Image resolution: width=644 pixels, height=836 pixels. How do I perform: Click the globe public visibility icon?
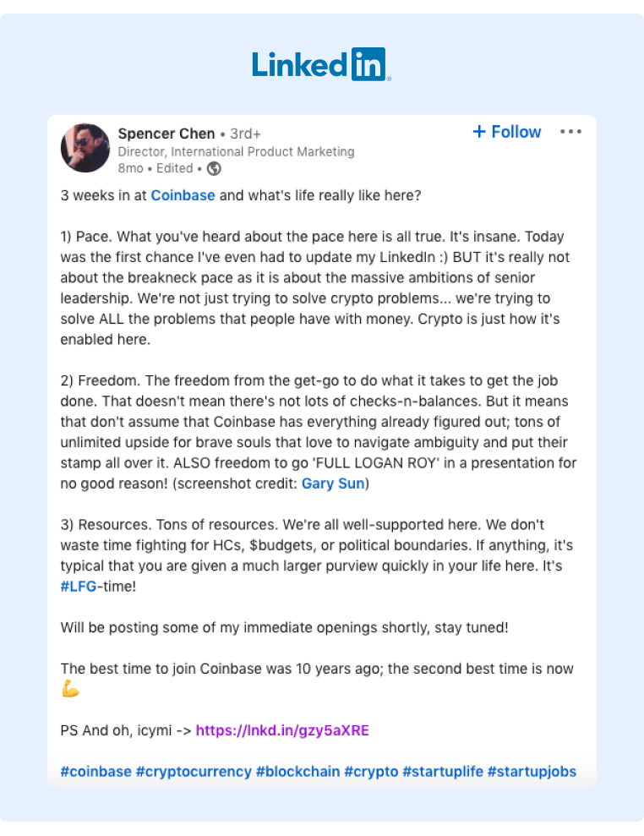click(215, 168)
